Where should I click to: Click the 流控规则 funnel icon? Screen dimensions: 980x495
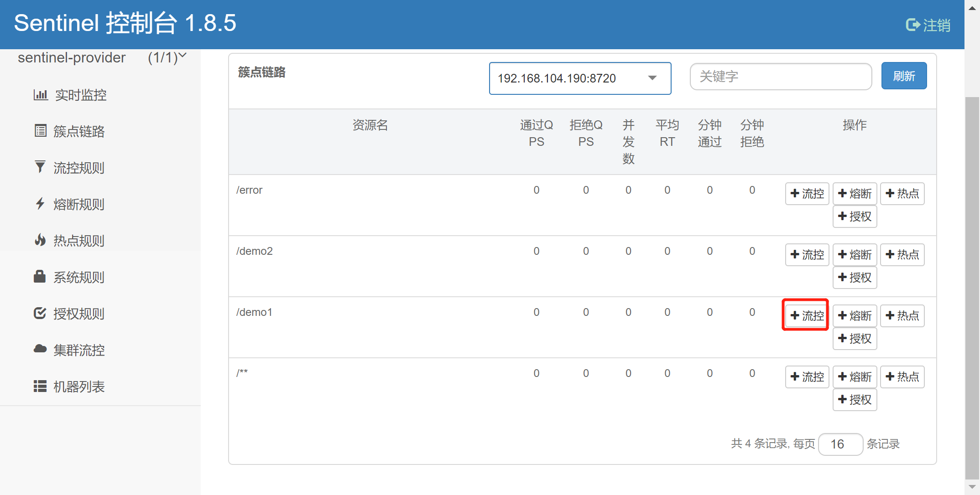click(x=40, y=167)
